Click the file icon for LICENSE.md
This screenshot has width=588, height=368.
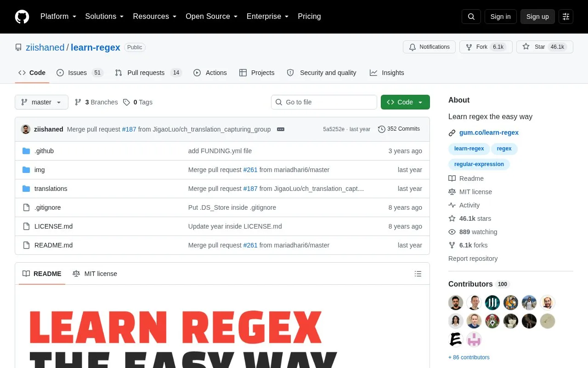pyautogui.click(x=26, y=226)
